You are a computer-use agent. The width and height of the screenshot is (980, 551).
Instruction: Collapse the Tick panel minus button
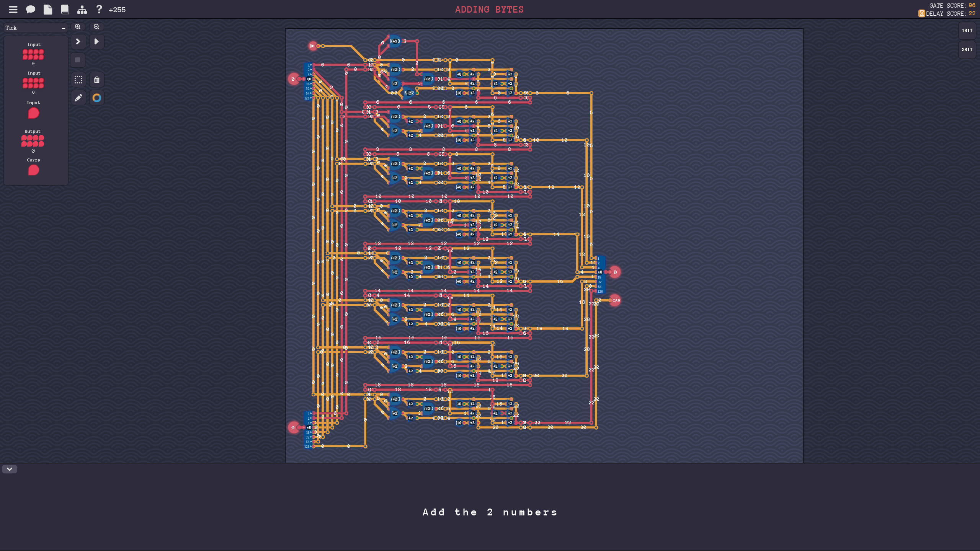point(64,28)
